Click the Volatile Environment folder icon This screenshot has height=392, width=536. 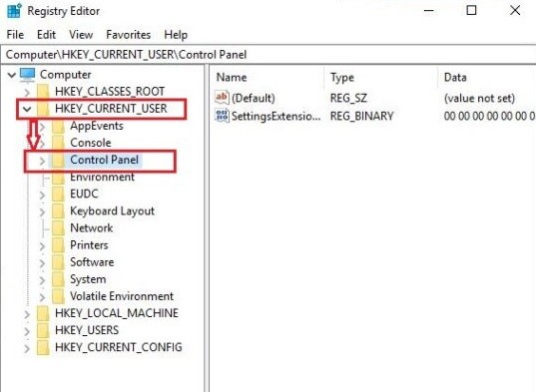coord(58,296)
